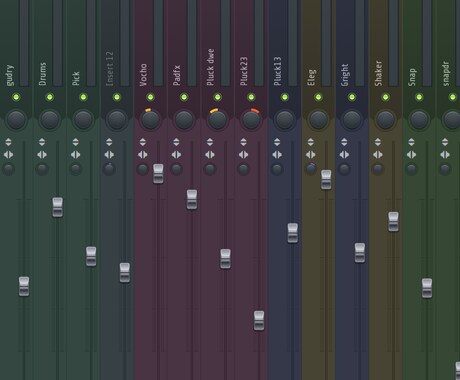Viewport: 460px width, 380px height.
Task: Mute the Drums track via green LED
Action: 50,97
